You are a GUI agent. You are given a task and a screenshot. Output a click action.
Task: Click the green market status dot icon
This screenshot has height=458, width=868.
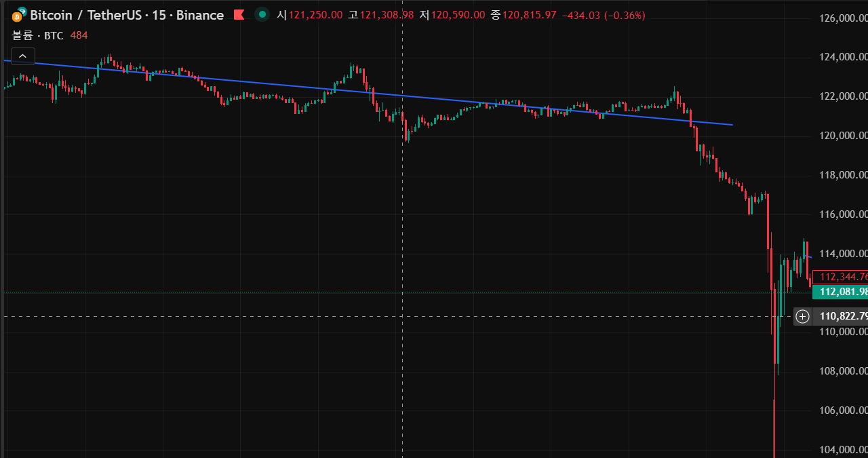click(x=262, y=15)
